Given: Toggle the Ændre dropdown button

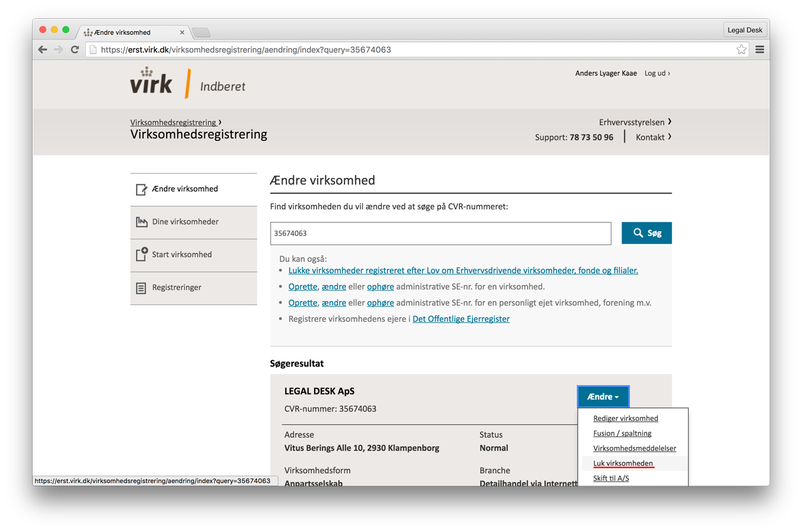Looking at the screenshot, I should point(603,397).
